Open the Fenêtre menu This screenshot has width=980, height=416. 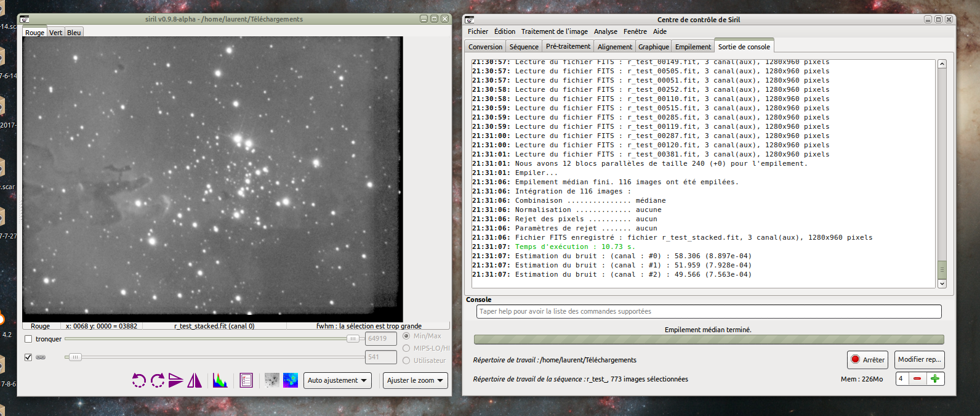click(x=635, y=31)
